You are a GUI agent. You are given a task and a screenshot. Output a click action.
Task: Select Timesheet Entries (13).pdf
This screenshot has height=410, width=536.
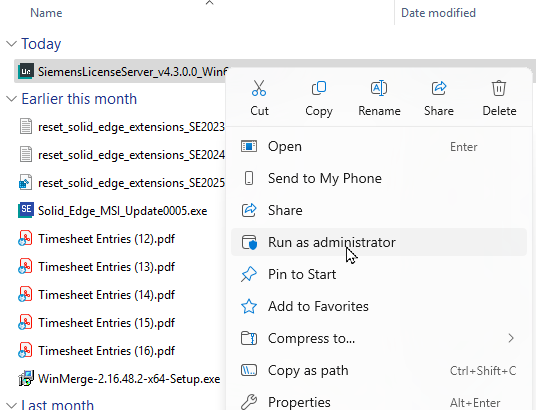click(x=106, y=267)
